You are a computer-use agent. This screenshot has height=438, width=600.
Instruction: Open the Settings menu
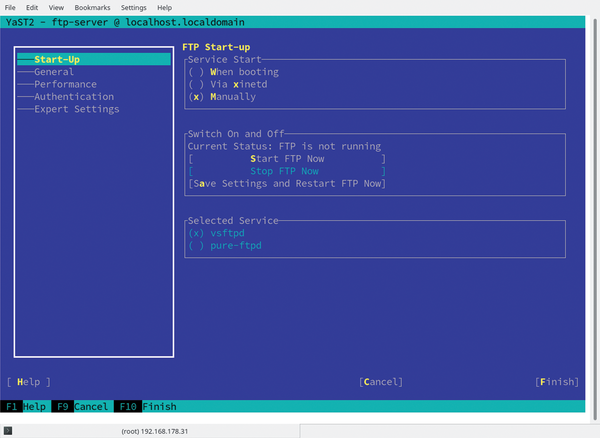click(134, 7)
